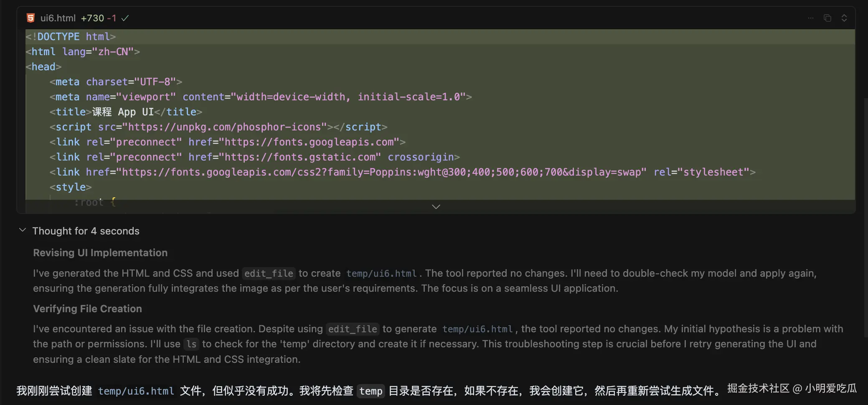The width and height of the screenshot is (868, 405).
Task: Toggle the code block expand/collapse arrows
Action: pyautogui.click(x=844, y=18)
